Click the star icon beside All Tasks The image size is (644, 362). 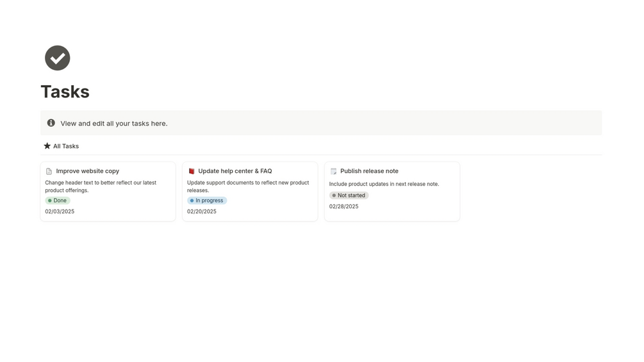click(47, 146)
